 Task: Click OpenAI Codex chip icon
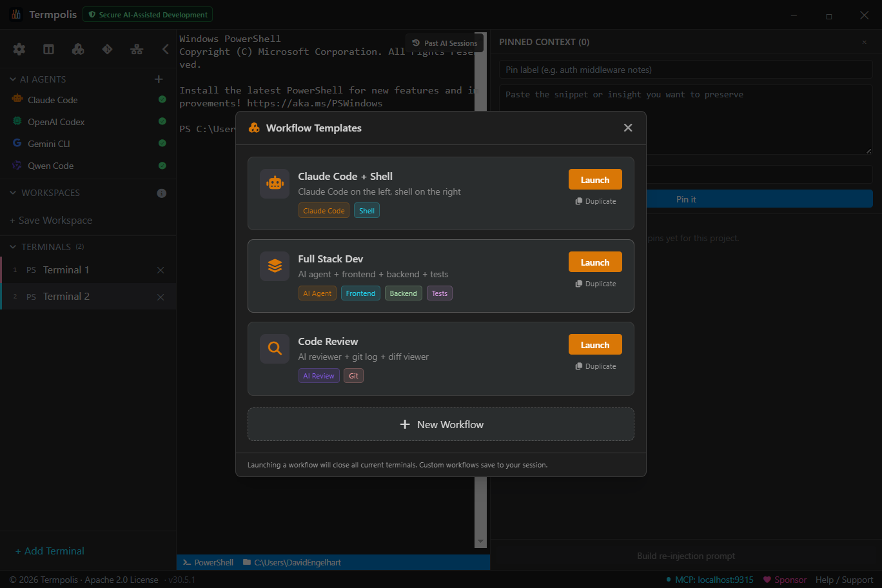pyautogui.click(x=17, y=121)
